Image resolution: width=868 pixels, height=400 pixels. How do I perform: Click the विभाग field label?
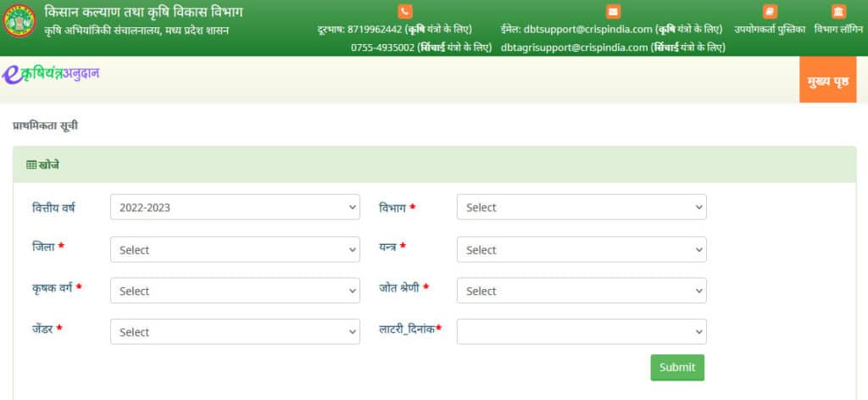click(x=392, y=208)
